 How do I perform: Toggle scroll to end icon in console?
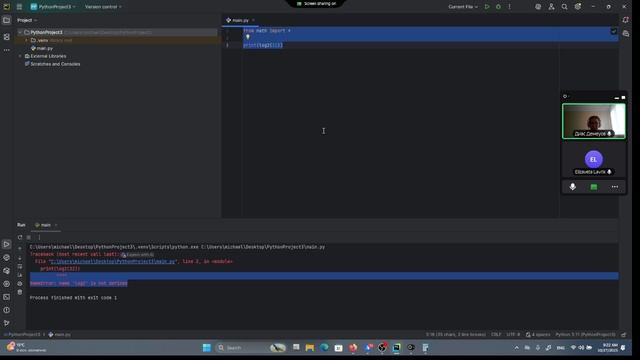tap(20, 275)
